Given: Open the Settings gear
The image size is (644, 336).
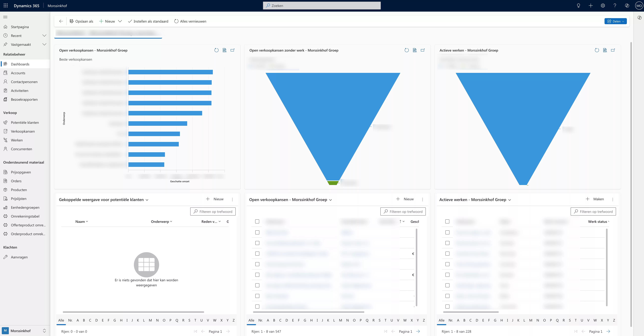Looking at the screenshot, I should (x=603, y=6).
